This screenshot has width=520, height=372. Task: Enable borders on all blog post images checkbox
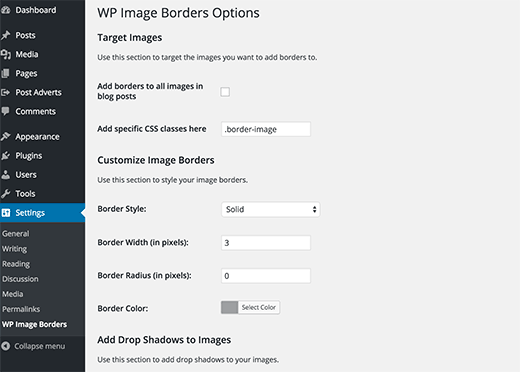click(225, 92)
